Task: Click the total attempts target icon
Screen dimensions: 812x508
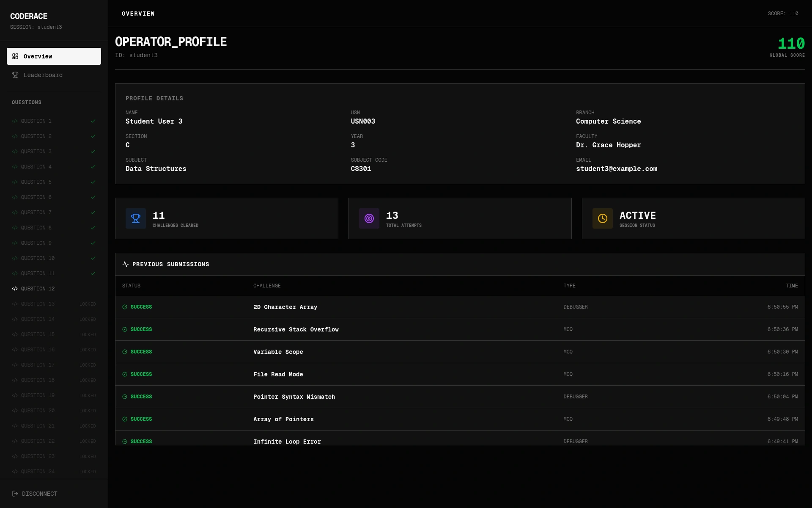Action: 369,218
